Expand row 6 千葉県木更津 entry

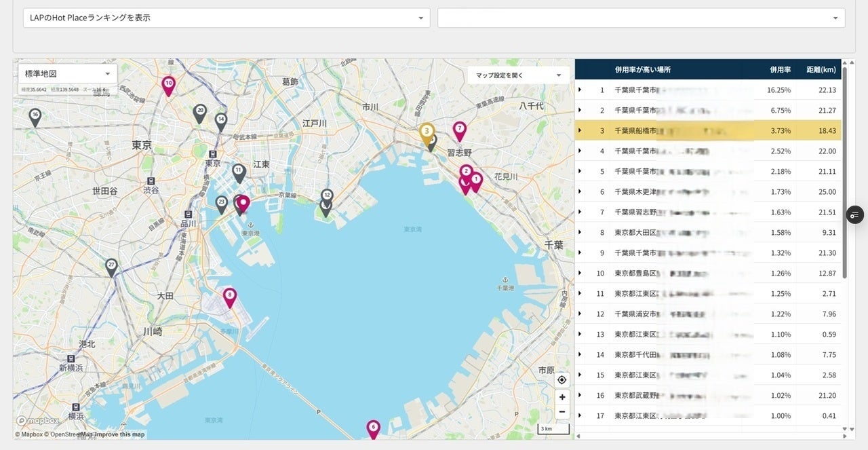click(580, 191)
